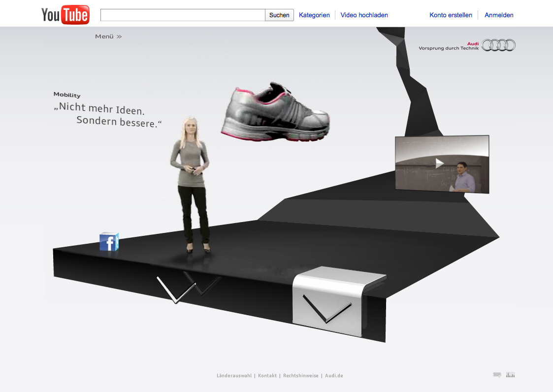The image size is (553, 392).
Task: Click the blonde presenter on stage
Action: pyautogui.click(x=191, y=185)
